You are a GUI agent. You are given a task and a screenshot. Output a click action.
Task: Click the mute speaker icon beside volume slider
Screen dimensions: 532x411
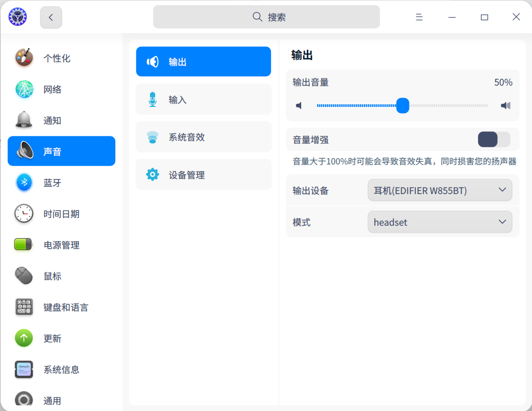pos(298,105)
